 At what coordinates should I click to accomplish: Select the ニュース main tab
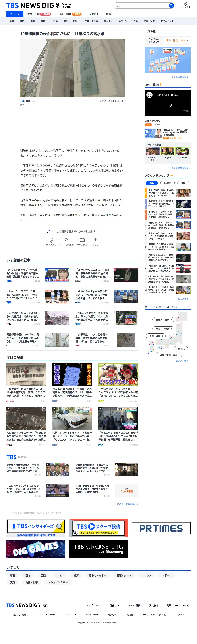coord(15,14)
